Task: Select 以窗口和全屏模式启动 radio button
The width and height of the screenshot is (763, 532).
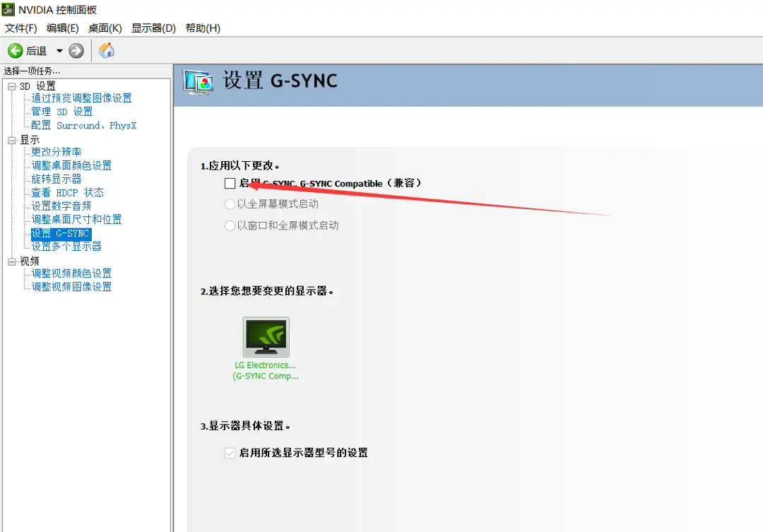Action: [230, 226]
